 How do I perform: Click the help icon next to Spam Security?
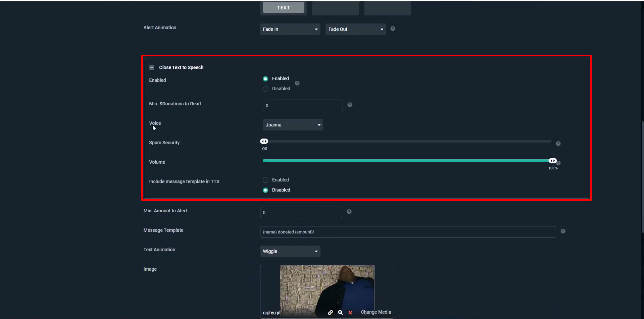tap(558, 144)
